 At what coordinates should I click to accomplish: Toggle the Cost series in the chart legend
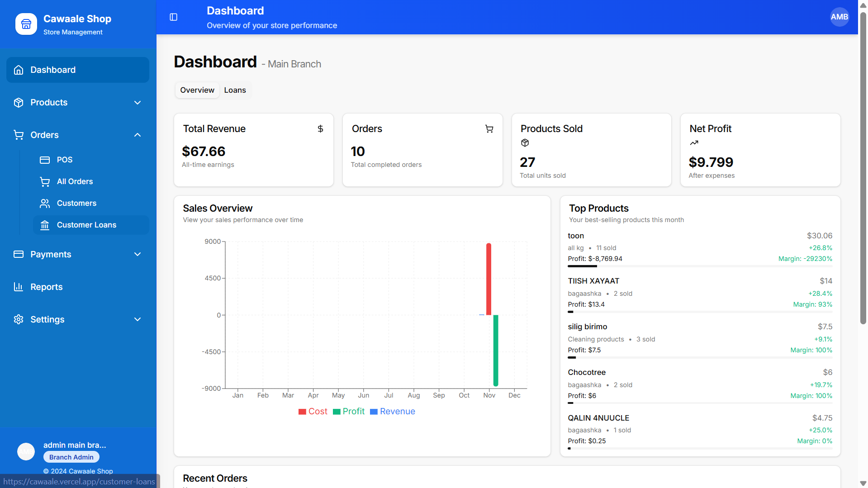coord(313,411)
